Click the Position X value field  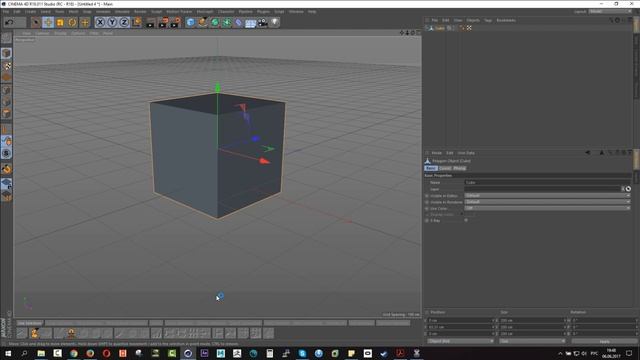click(x=459, y=320)
